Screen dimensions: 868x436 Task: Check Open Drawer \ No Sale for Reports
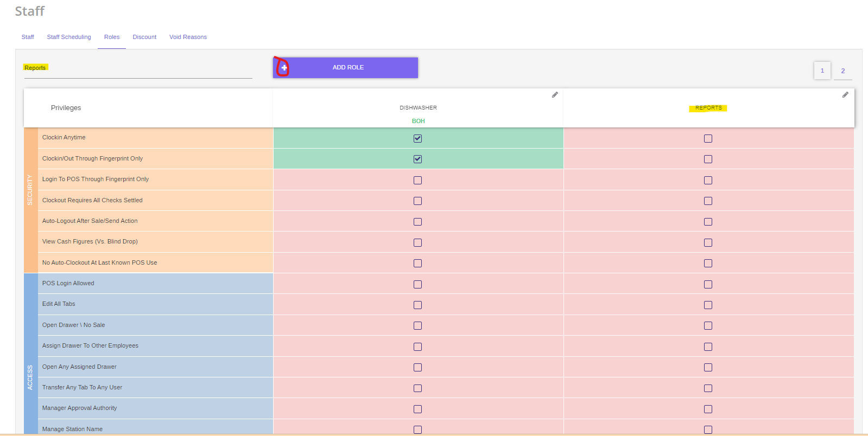pyautogui.click(x=708, y=325)
